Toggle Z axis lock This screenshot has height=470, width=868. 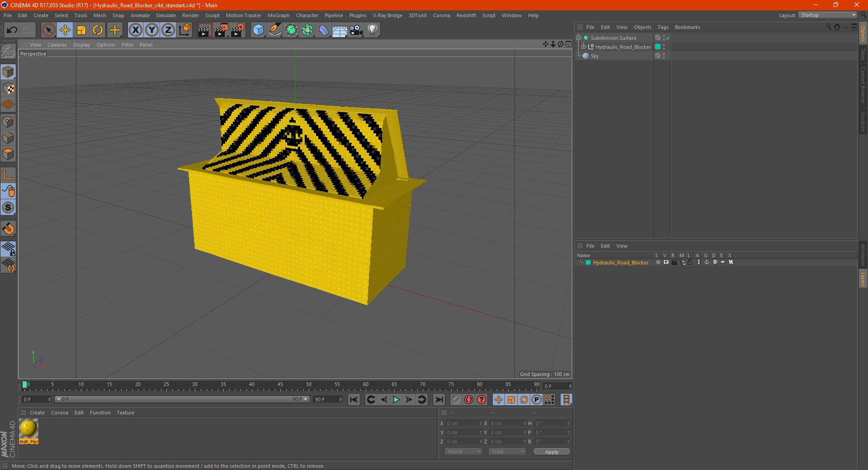tap(168, 30)
